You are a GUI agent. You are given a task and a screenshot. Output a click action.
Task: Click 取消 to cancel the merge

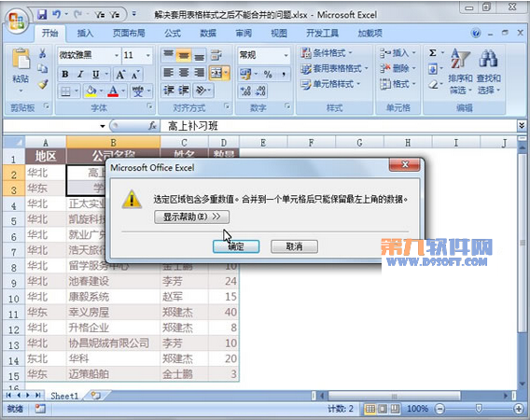294,246
